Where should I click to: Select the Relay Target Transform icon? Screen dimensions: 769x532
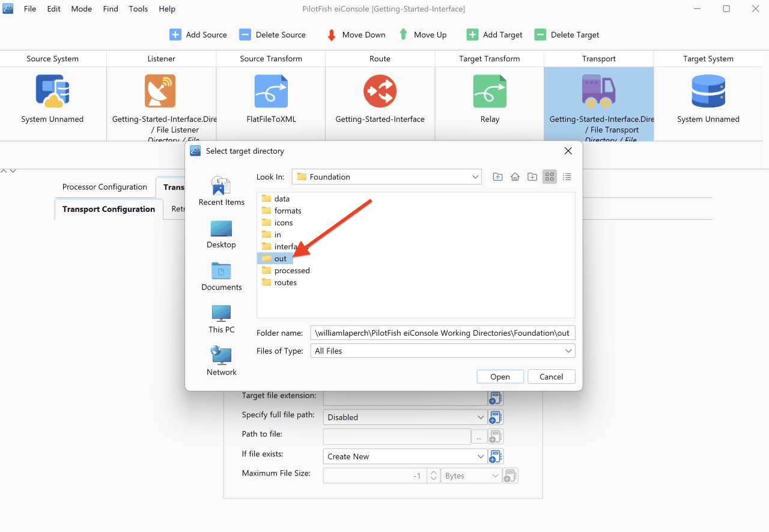(x=490, y=91)
